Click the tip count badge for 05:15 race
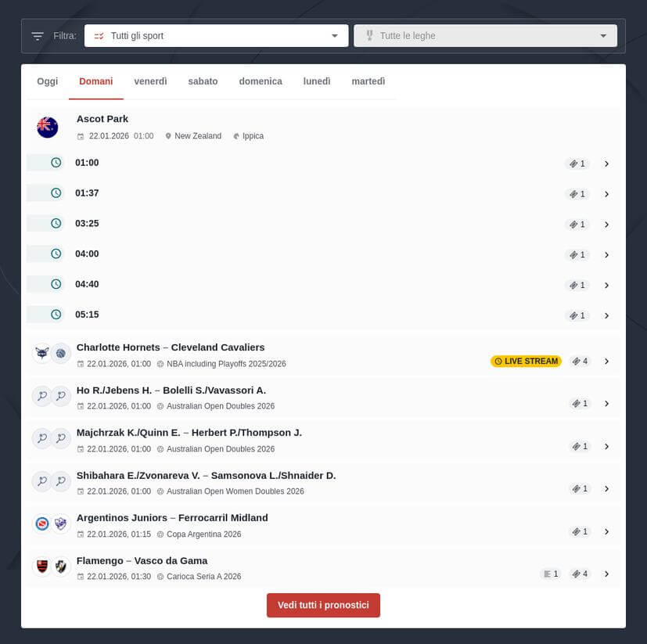Viewport: 647px width, 644px height. tap(577, 315)
